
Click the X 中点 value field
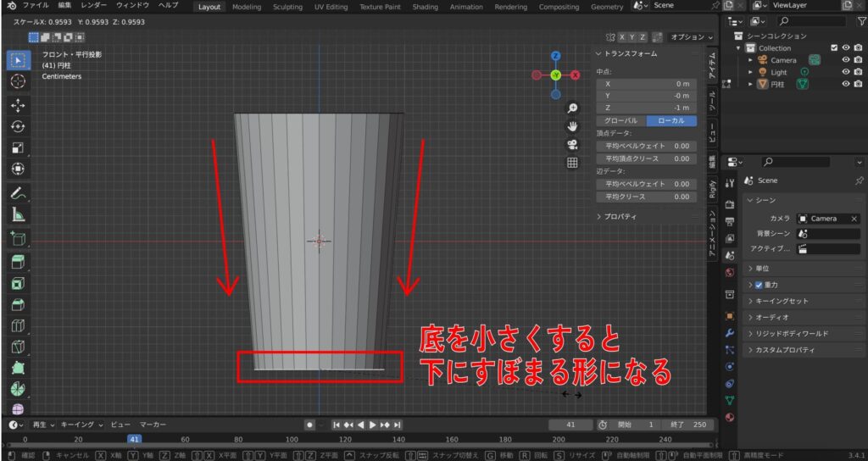coord(646,84)
